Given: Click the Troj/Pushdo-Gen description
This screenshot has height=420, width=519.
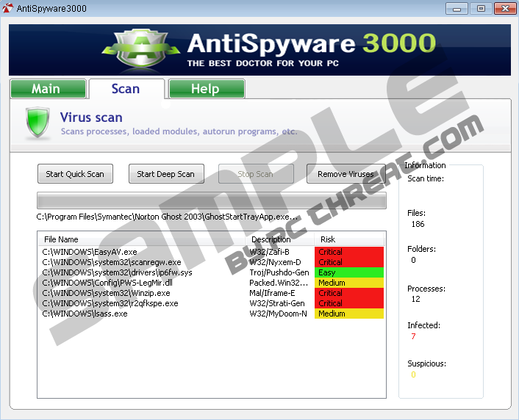Looking at the screenshot, I should [279, 272].
